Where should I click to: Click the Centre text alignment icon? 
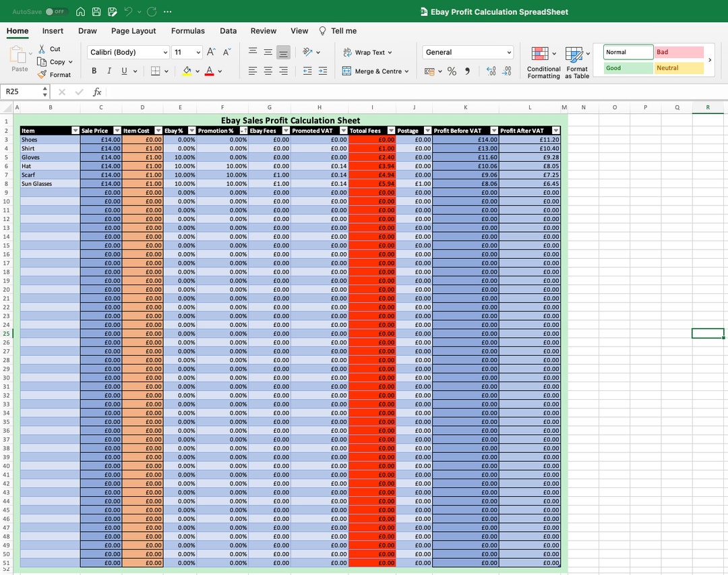click(268, 71)
